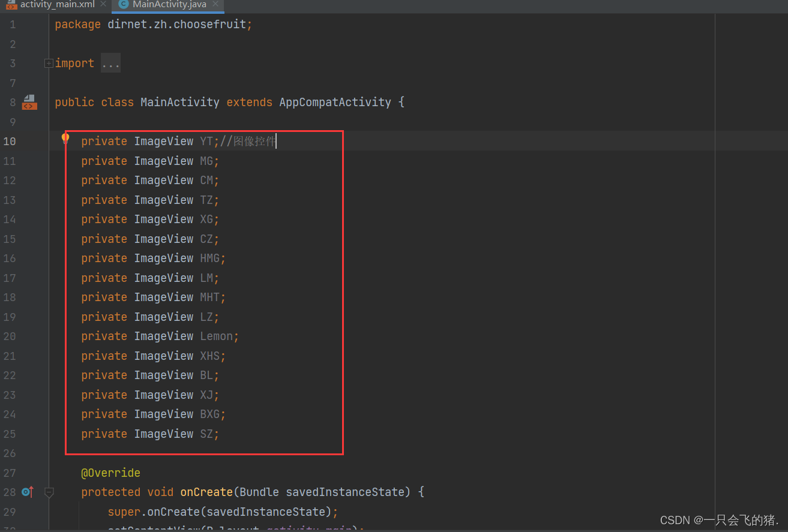This screenshot has height=532, width=788.
Task: Click the Lemon field name
Action: pyautogui.click(x=217, y=336)
